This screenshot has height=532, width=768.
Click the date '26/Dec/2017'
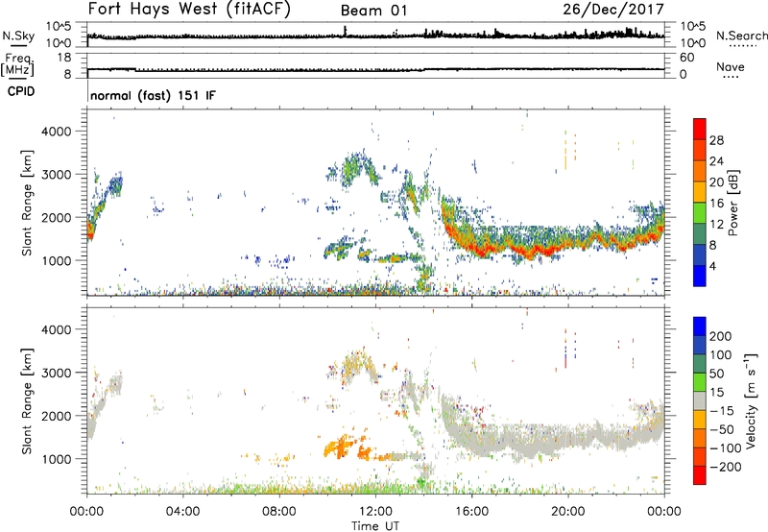coord(613,10)
